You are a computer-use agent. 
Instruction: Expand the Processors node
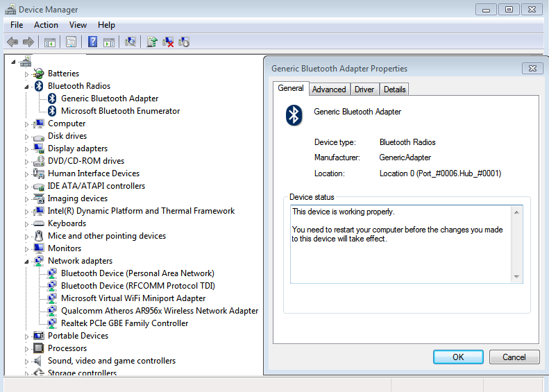coord(26,349)
